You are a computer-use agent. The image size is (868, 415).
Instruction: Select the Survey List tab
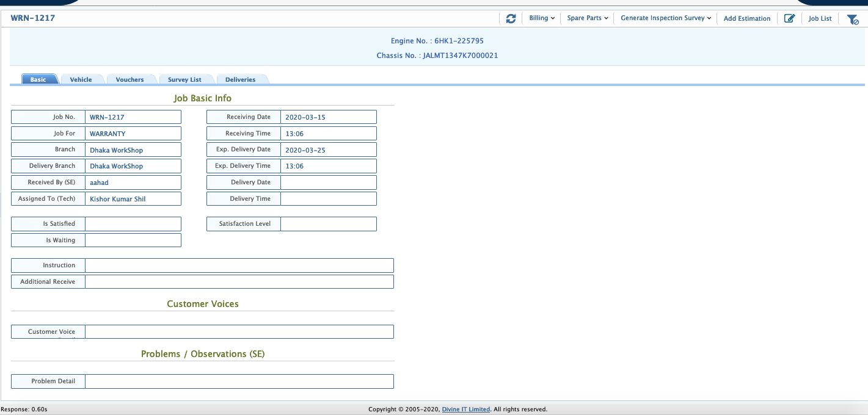point(185,79)
